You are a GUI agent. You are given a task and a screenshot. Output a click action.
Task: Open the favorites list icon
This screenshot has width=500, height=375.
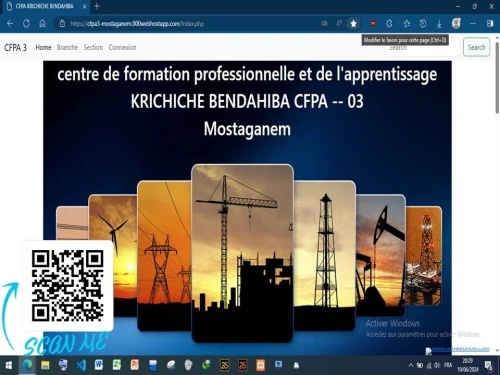[x=407, y=24]
